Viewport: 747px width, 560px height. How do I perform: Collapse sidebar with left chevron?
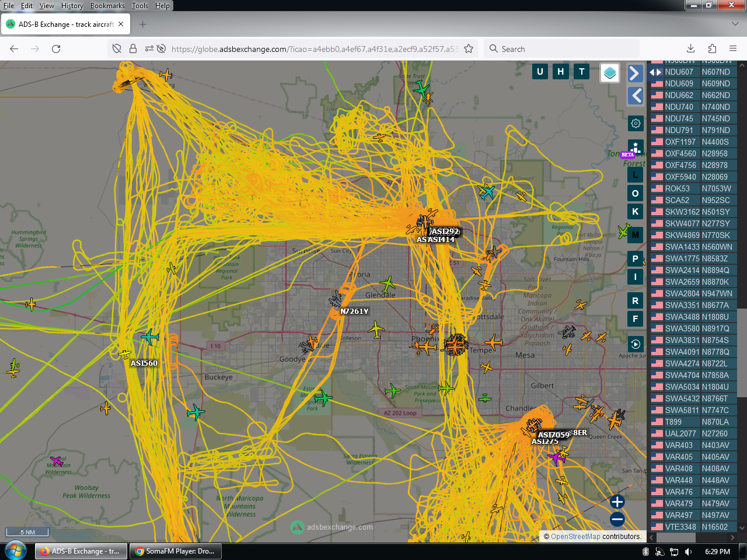(636, 96)
